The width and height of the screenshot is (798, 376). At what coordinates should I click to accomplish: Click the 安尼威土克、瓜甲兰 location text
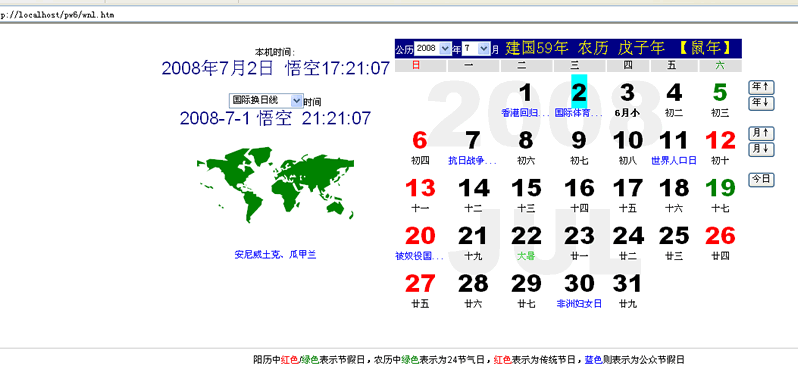pyautogui.click(x=275, y=255)
